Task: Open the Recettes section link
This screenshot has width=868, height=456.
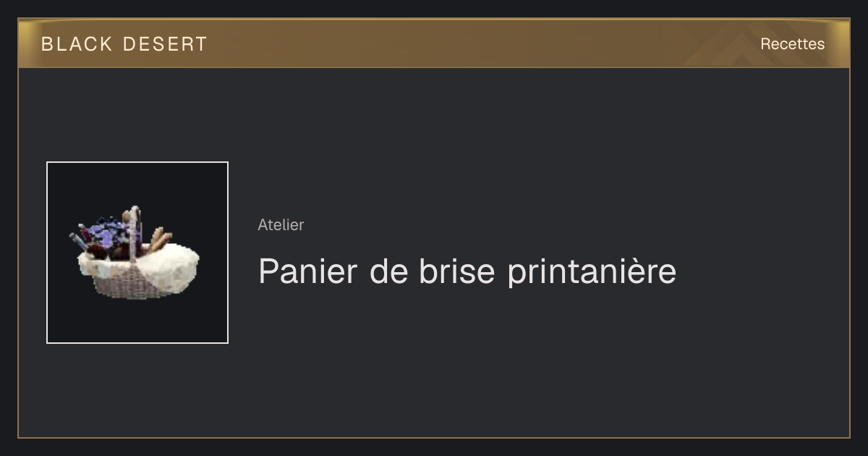Action: pyautogui.click(x=792, y=44)
